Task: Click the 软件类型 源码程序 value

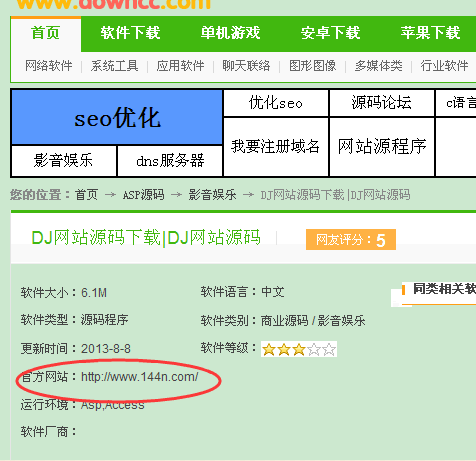Action: [105, 320]
